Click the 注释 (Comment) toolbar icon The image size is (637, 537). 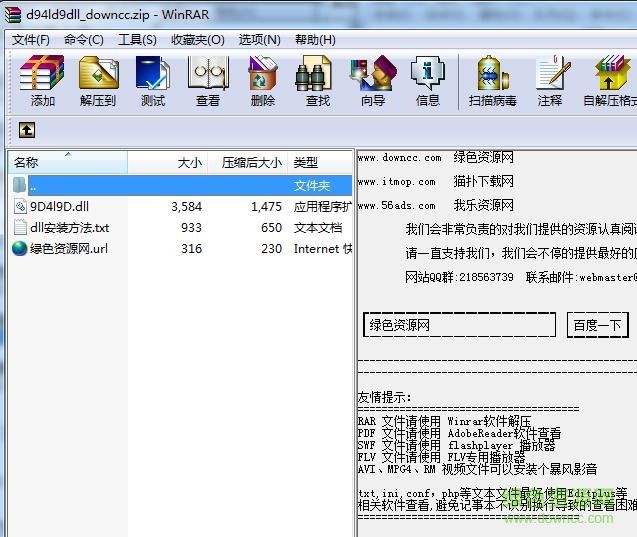(x=552, y=73)
